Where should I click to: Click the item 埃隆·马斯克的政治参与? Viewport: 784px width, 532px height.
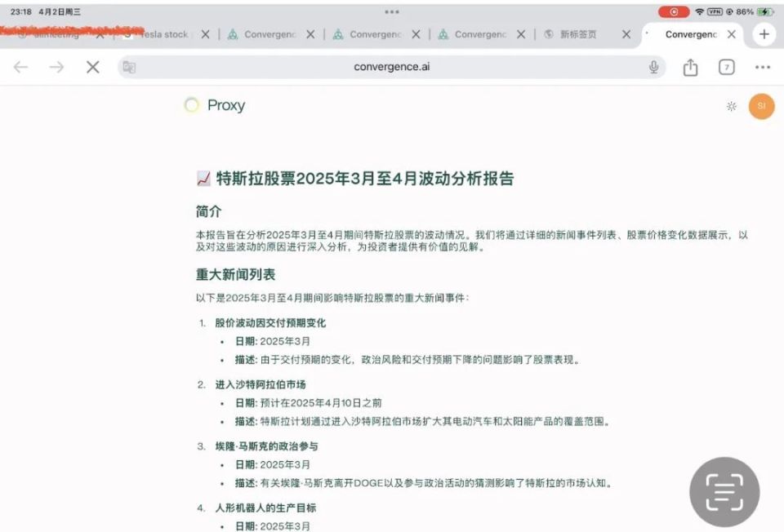(x=266, y=446)
